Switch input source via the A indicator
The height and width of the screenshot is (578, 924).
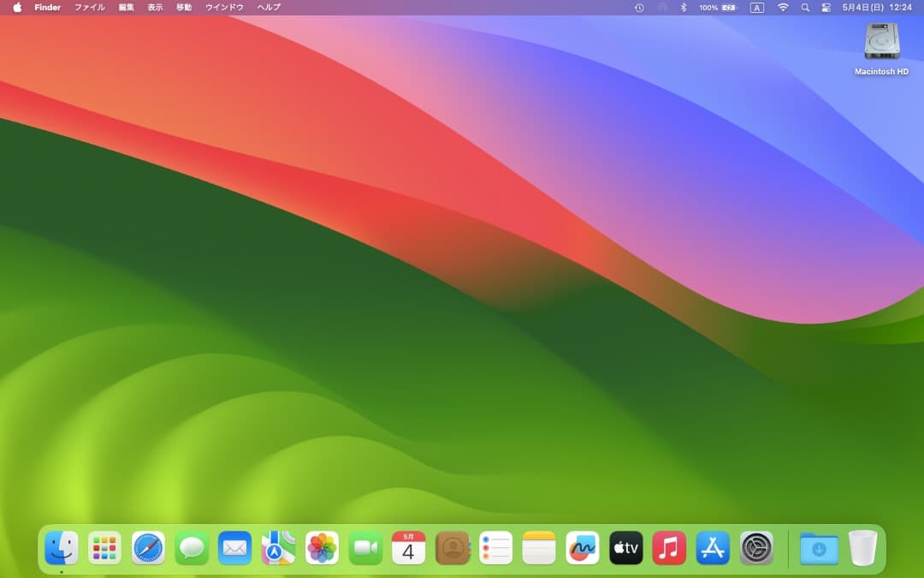point(755,7)
